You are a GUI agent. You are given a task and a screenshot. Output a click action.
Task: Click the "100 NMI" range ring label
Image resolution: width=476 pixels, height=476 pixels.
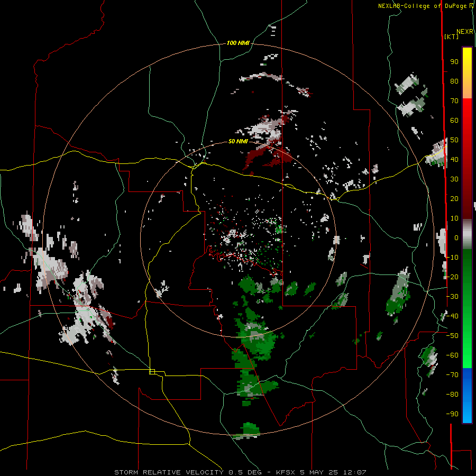pos(239,43)
